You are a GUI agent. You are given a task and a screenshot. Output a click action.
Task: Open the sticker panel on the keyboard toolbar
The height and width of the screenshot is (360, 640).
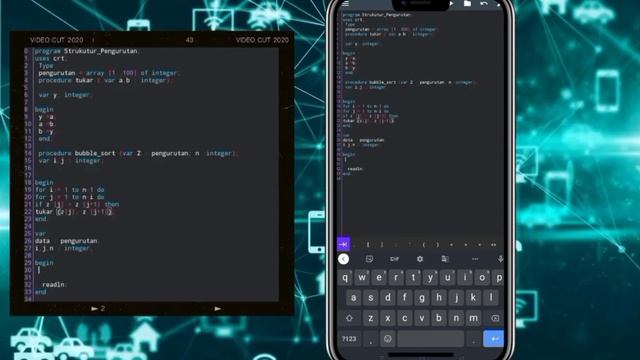(x=369, y=259)
